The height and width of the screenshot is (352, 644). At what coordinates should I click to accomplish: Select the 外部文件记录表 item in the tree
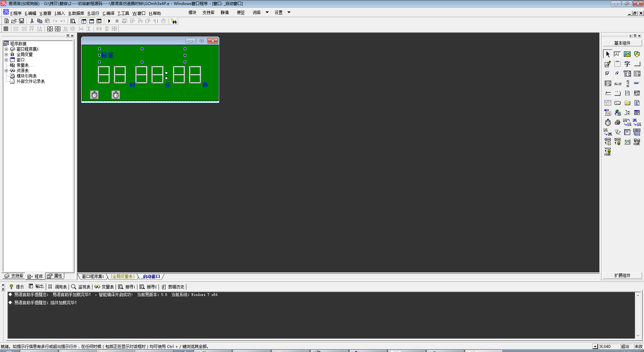[31, 81]
